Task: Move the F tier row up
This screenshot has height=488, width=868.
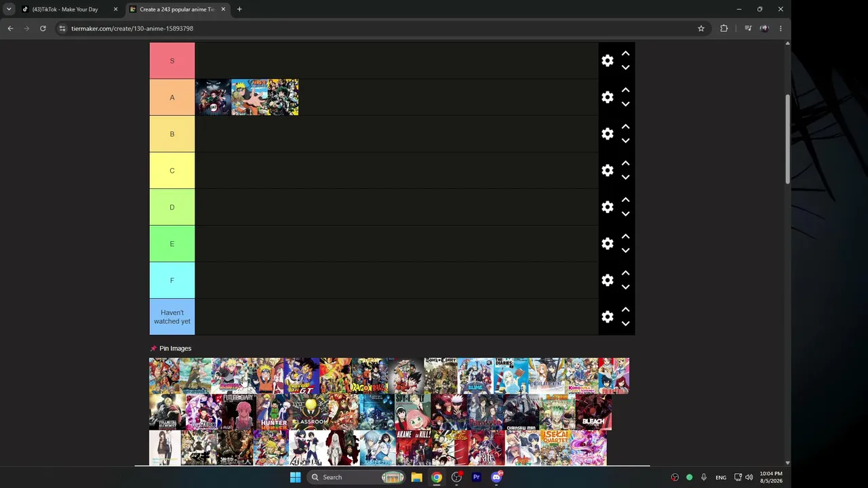Action: pyautogui.click(x=625, y=273)
